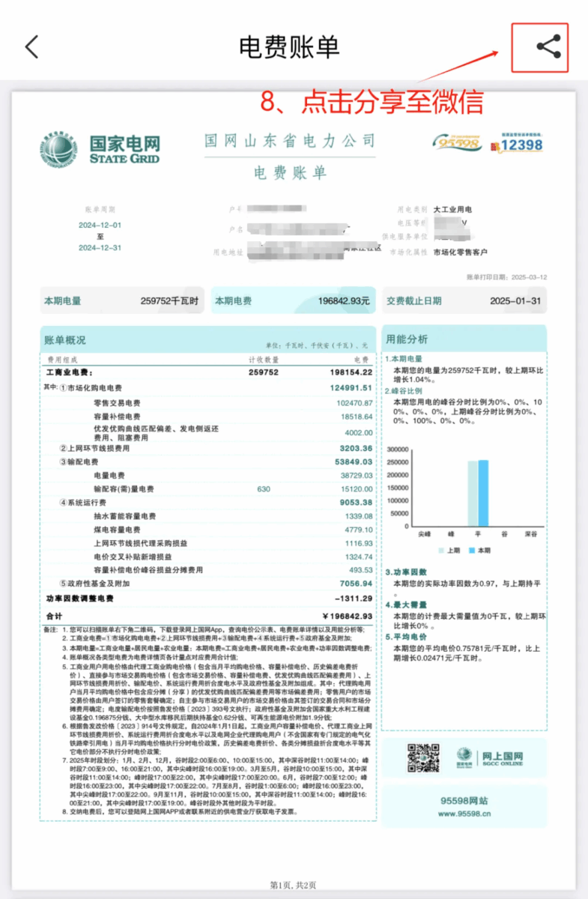Tap the 交费截止日期 summary box

click(464, 301)
